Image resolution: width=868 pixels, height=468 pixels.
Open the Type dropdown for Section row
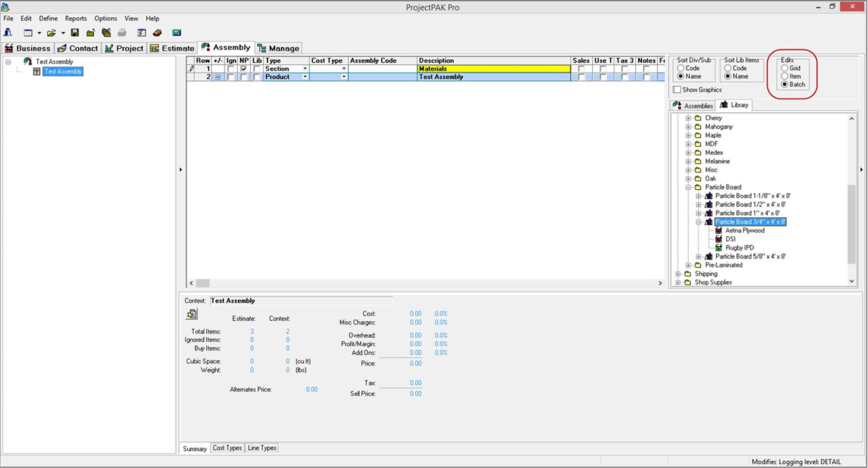(305, 69)
